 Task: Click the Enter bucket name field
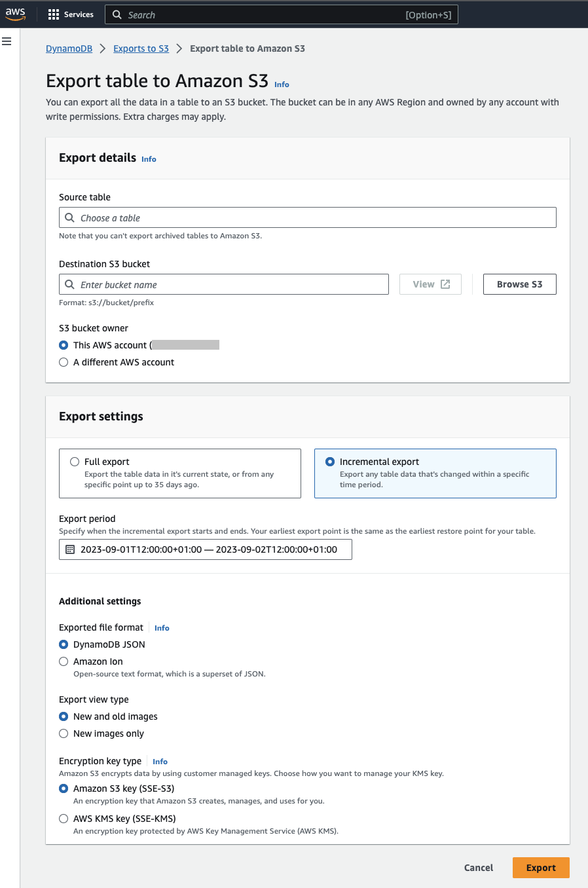coord(229,284)
